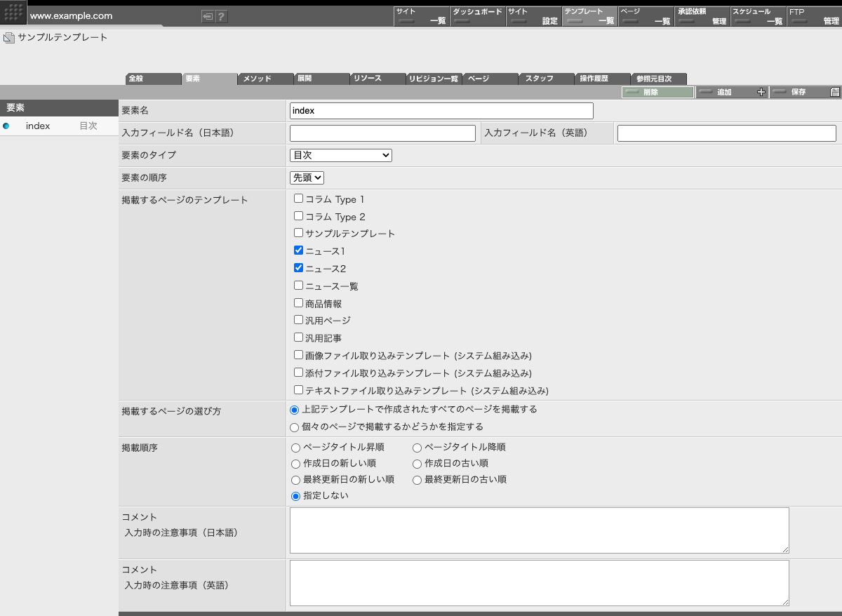Click the template page icon beside サンプルテンプレート
Viewport: 842px width, 616px height.
[x=8, y=38]
